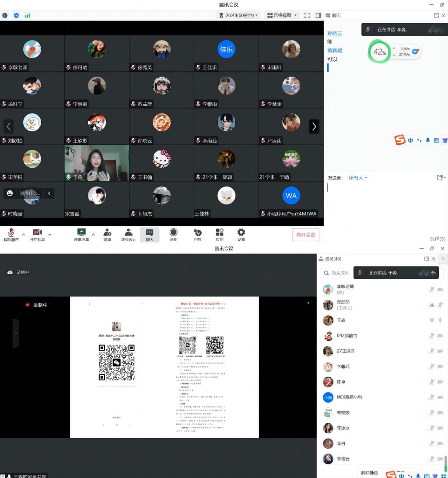
Task: Expand audio options arrow beside 解除静音
Action: [24, 235]
